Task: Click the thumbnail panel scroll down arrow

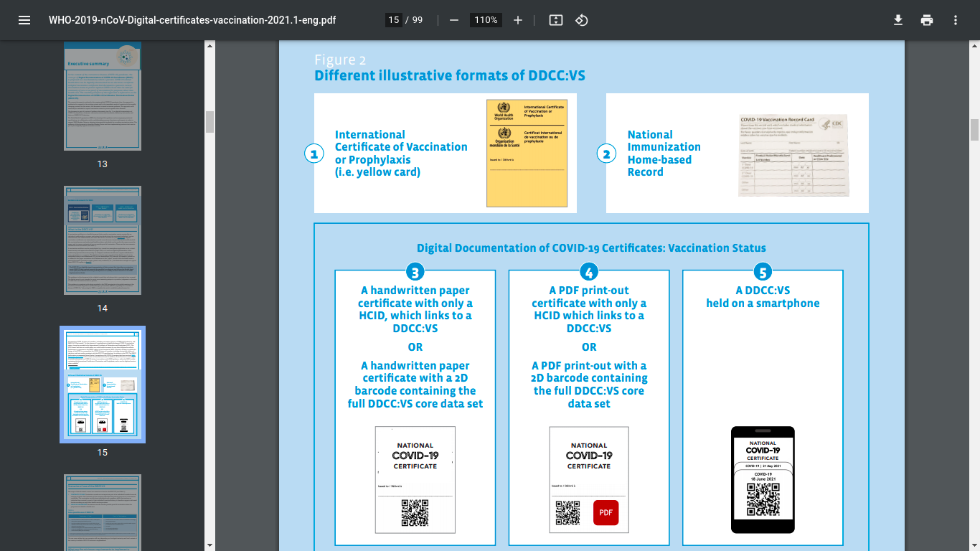Action: click(209, 545)
